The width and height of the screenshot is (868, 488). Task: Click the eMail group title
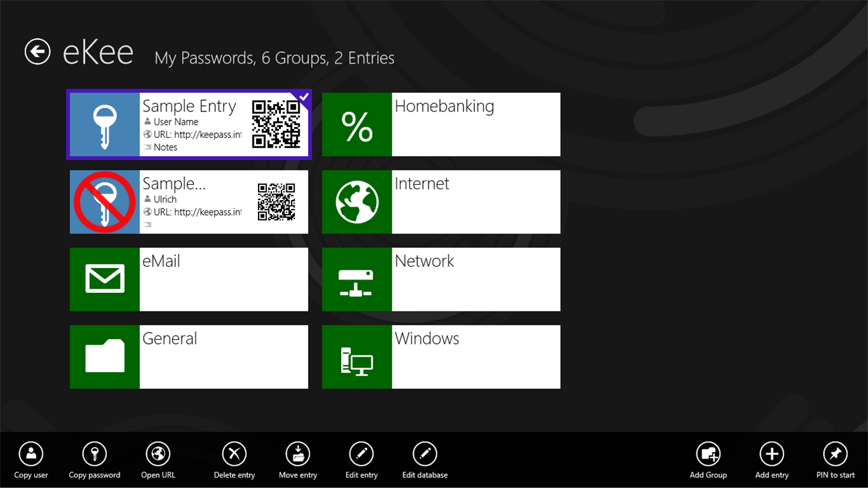[162, 261]
